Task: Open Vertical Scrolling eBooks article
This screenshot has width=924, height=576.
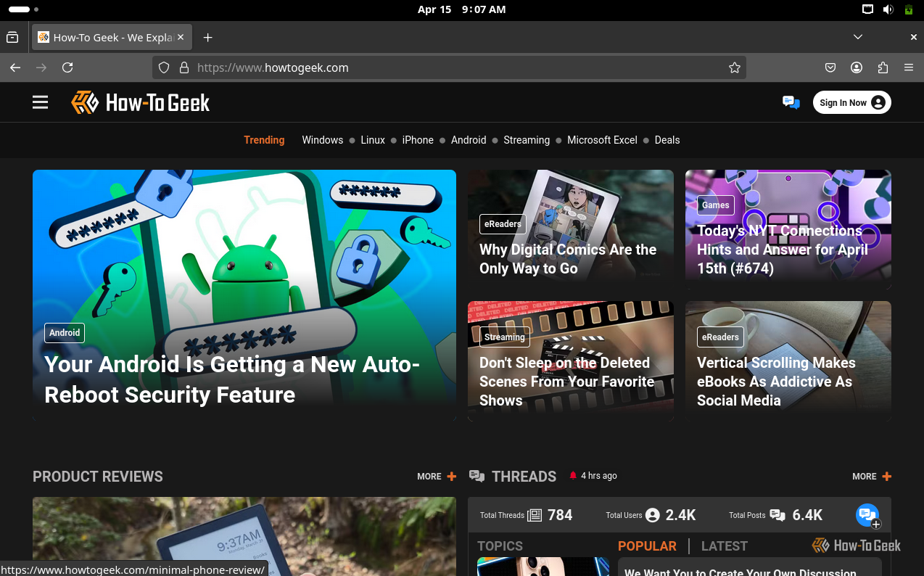Action: [x=776, y=382]
